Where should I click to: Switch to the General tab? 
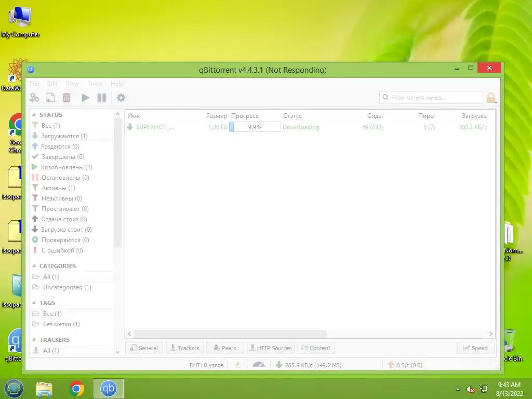click(x=144, y=348)
